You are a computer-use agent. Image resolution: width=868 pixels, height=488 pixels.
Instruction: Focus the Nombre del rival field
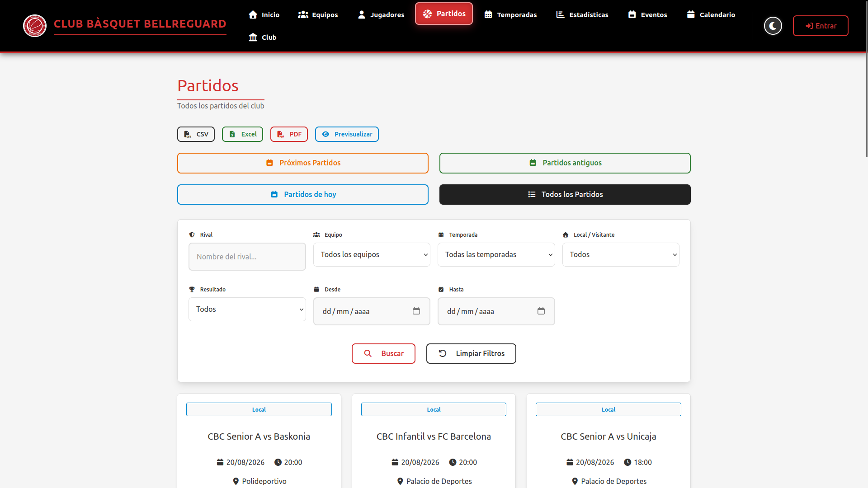tap(247, 257)
